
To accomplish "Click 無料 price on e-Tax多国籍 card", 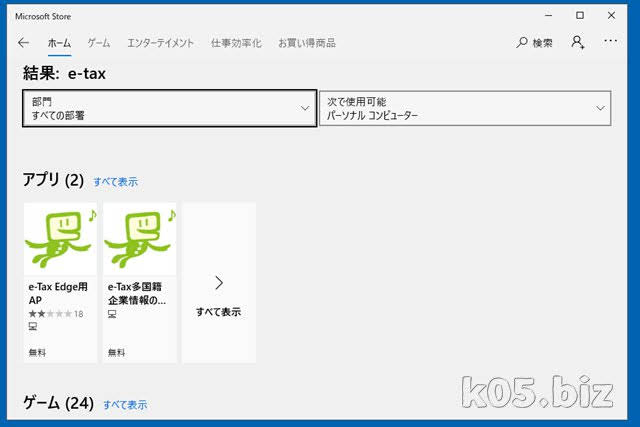I will pyautogui.click(x=116, y=352).
